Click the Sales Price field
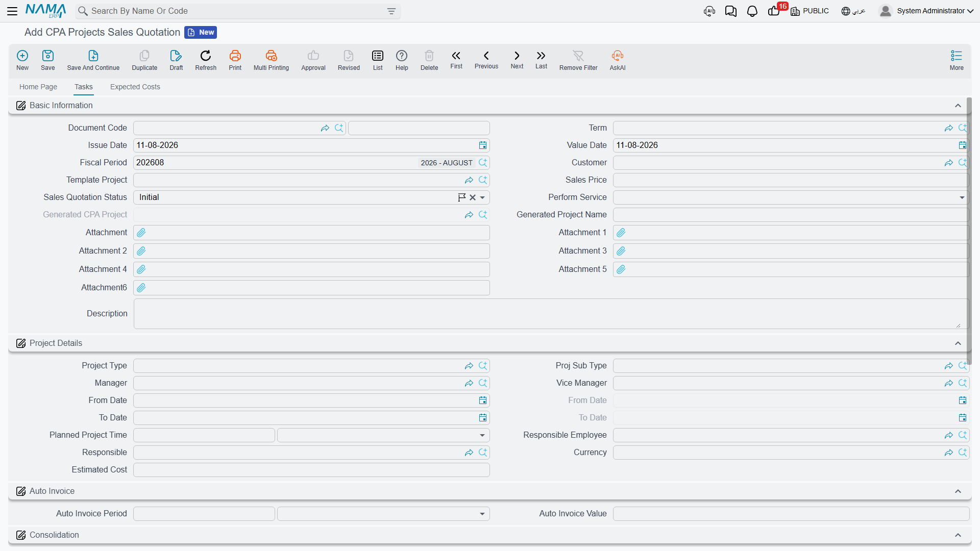980x551 pixels. point(791,180)
